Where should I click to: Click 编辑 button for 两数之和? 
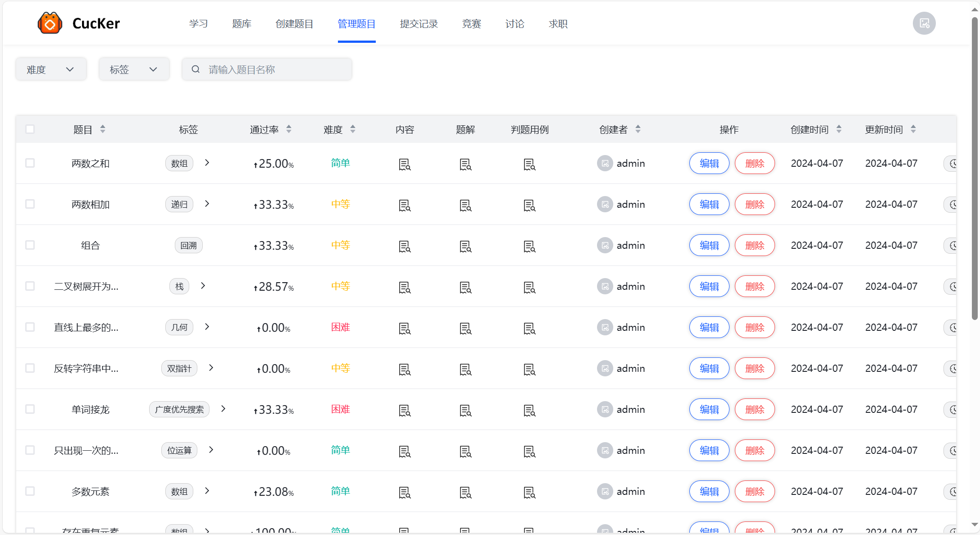pyautogui.click(x=709, y=163)
